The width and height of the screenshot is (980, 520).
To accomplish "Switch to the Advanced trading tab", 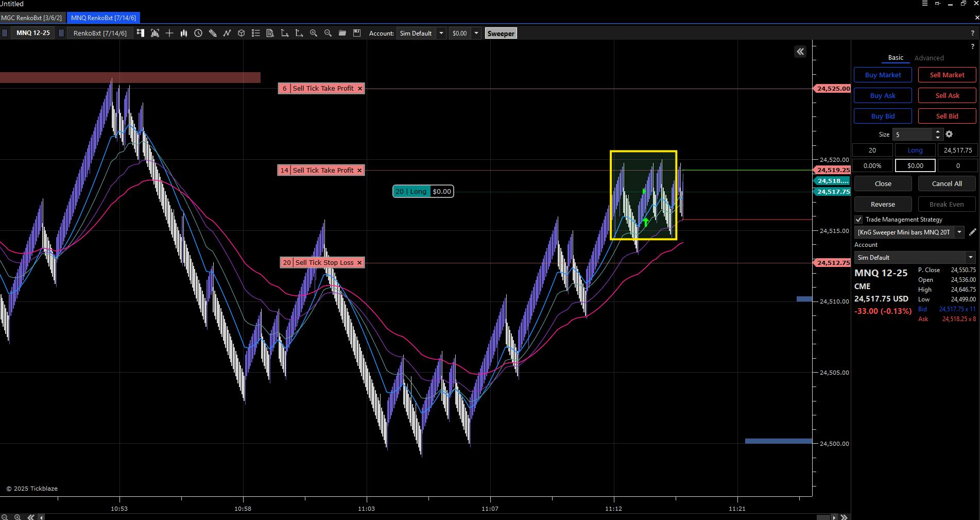I will coord(929,58).
